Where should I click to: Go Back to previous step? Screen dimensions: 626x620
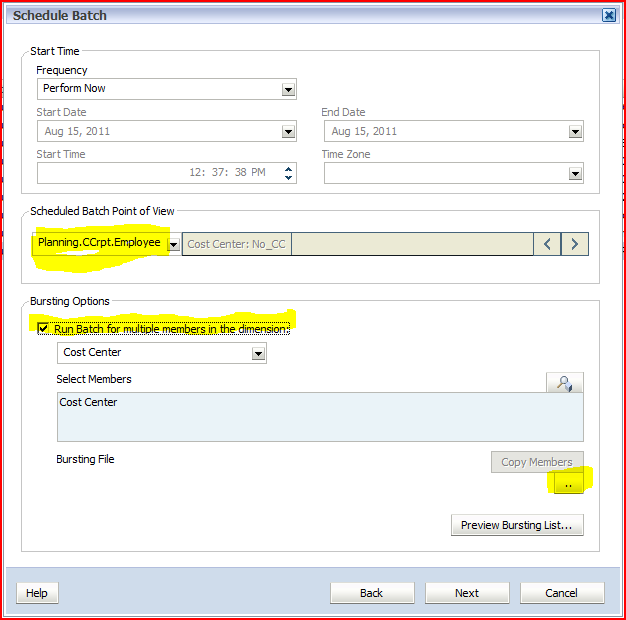(372, 593)
